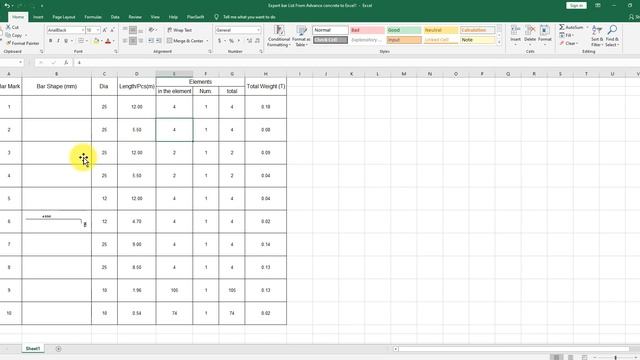640x360 pixels.
Task: Open text orientation options
Action: (x=153, y=30)
